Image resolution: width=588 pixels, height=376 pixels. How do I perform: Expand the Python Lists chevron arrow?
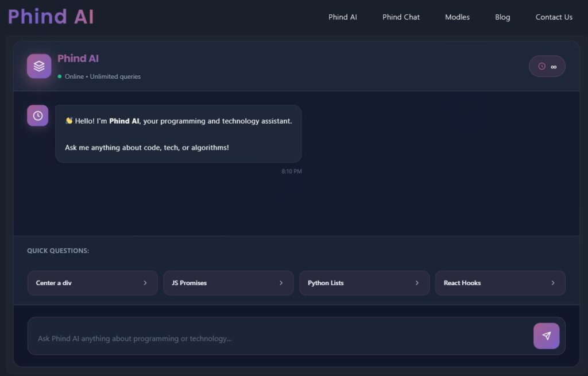[x=417, y=283]
